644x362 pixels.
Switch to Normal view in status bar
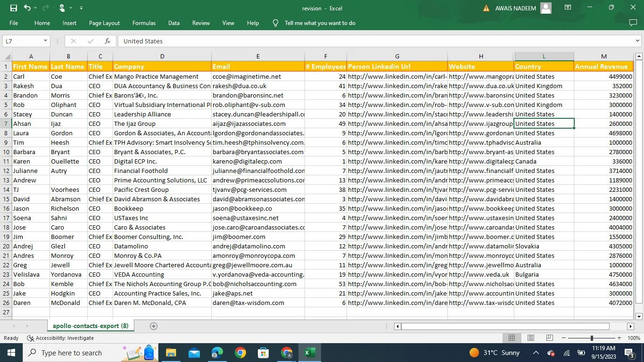tap(512, 338)
